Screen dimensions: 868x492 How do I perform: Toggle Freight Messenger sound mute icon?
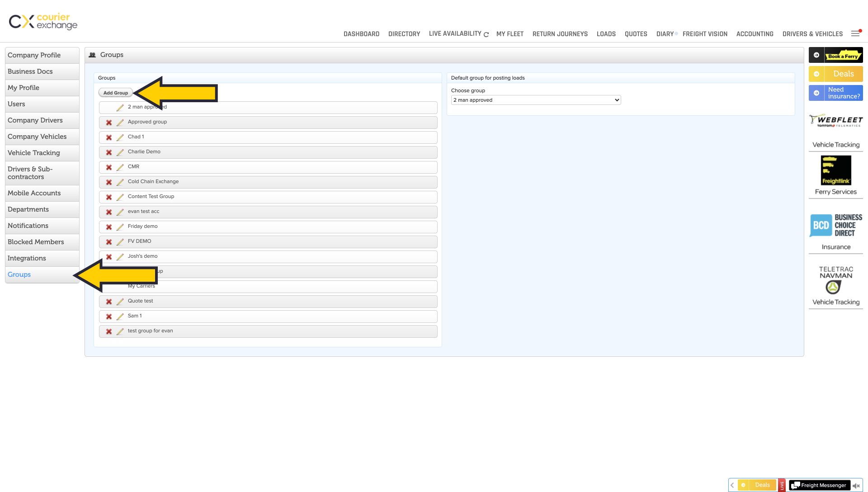tap(856, 486)
